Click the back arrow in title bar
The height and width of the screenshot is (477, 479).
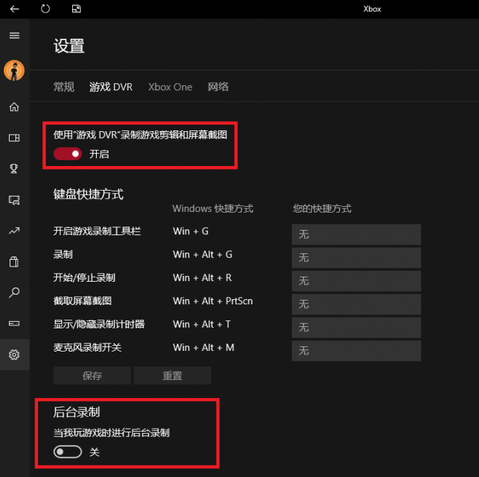14,9
